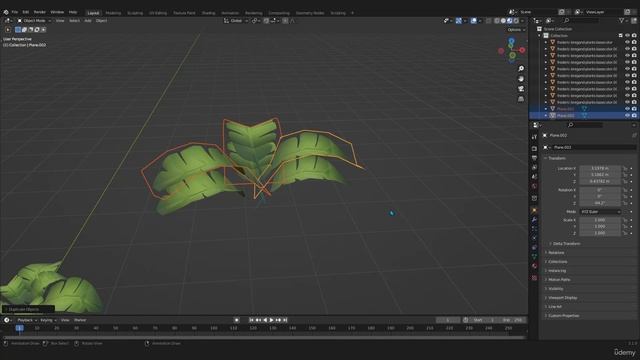Image resolution: width=640 pixels, height=360 pixels.
Task: Open the Object Constraints tab icon
Action: coord(534,247)
